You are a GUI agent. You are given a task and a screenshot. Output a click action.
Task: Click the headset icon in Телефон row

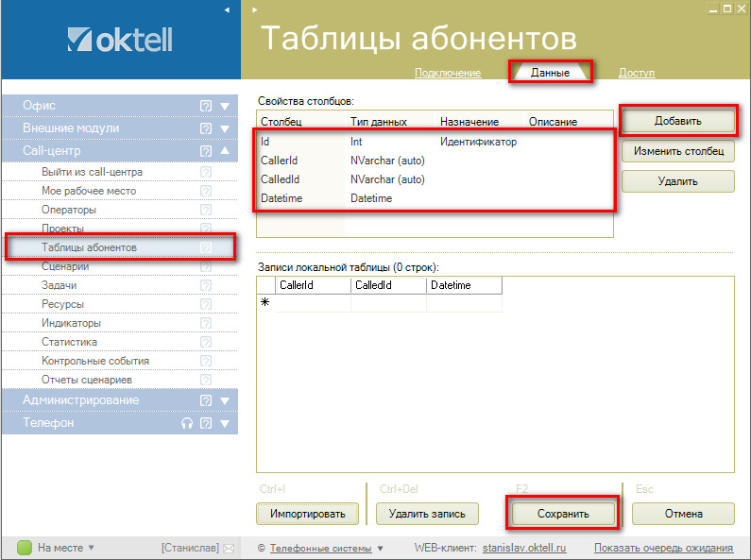[187, 424]
